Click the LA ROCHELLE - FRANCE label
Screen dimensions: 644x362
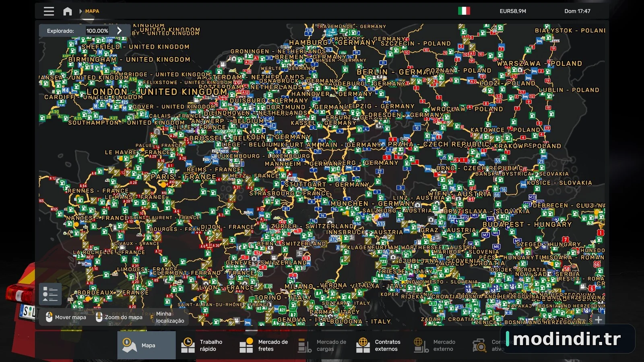click(x=109, y=252)
